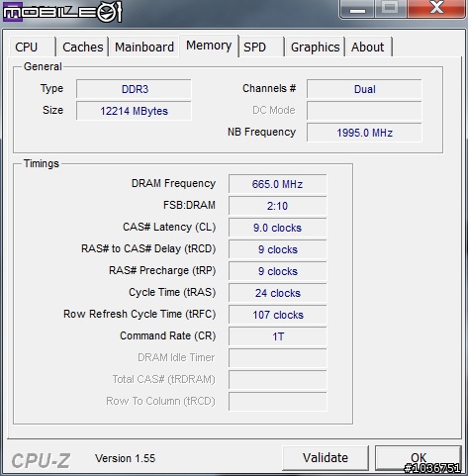Click the "CAS# Latency (CL)" label

(169, 227)
